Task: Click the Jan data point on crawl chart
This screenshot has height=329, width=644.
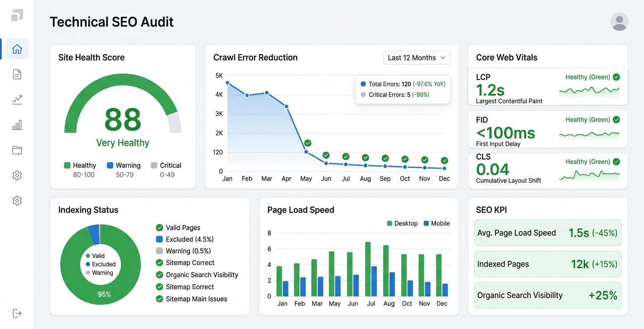Action: (x=227, y=83)
